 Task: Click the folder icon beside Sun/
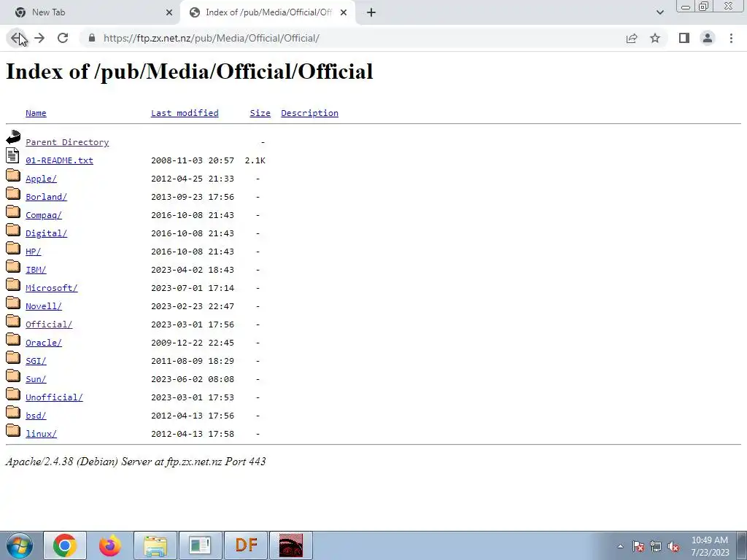(x=13, y=376)
